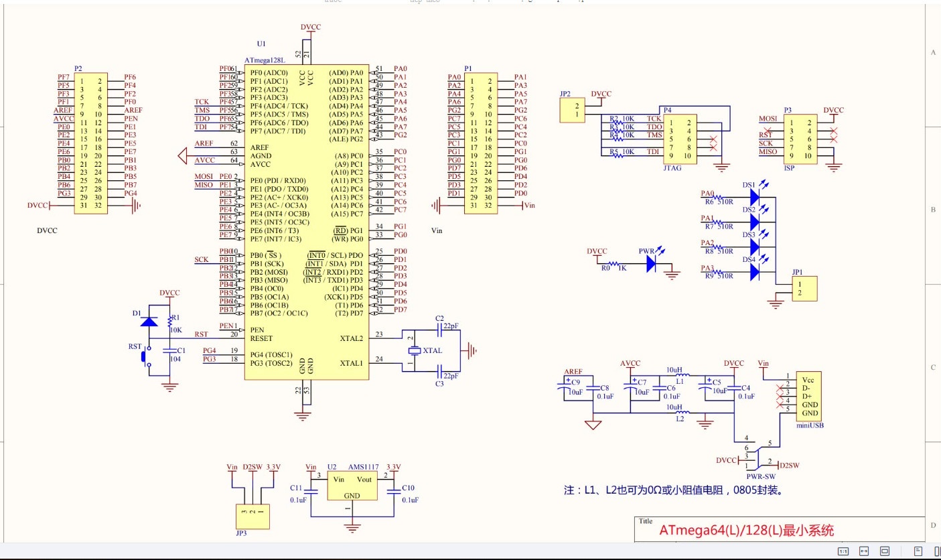Click the L2 inductor designator
The width and height of the screenshot is (941, 560).
point(680,418)
